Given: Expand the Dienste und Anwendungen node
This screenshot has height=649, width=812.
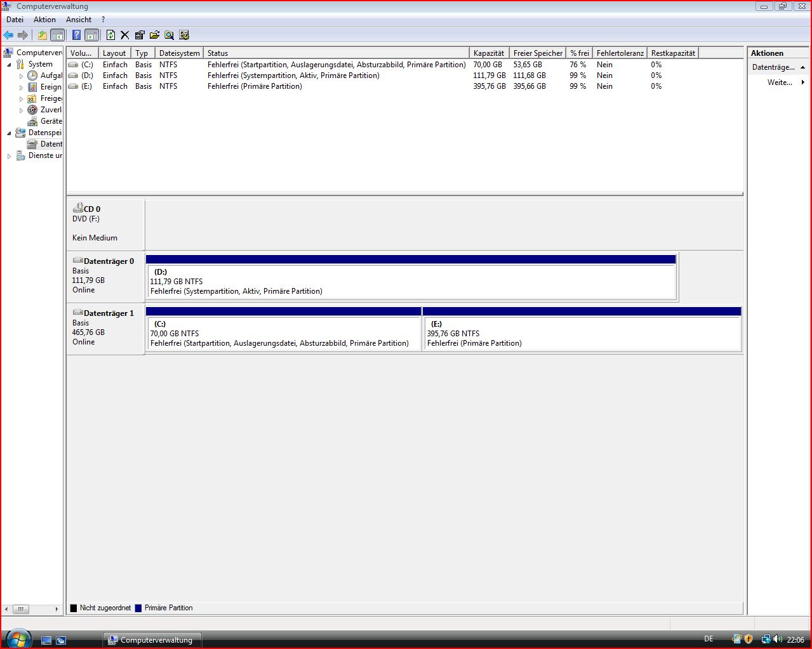Looking at the screenshot, I should (x=9, y=156).
